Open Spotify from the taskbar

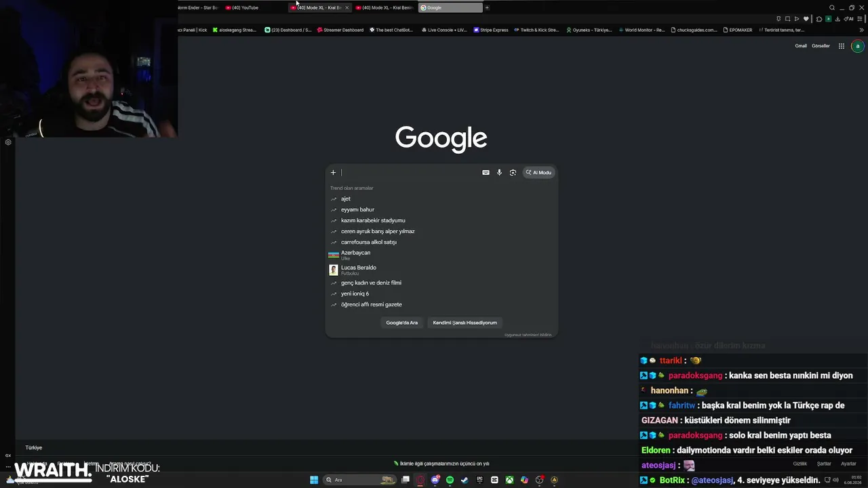tap(450, 480)
